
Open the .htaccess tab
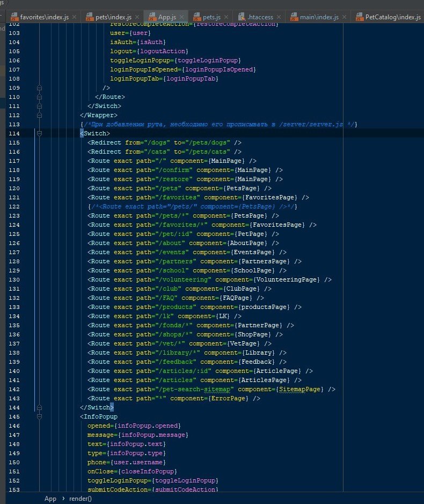click(260, 17)
